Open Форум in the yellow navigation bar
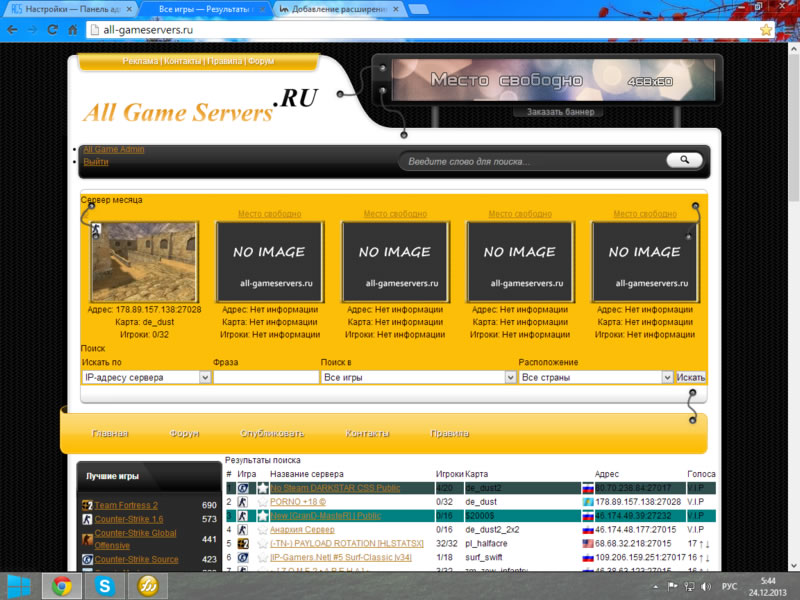This screenshot has width=800, height=600. coord(184,433)
